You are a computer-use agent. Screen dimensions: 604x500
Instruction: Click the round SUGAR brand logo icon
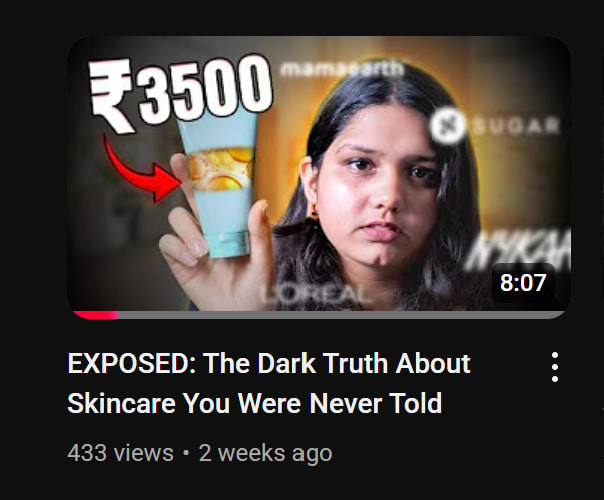click(x=446, y=125)
